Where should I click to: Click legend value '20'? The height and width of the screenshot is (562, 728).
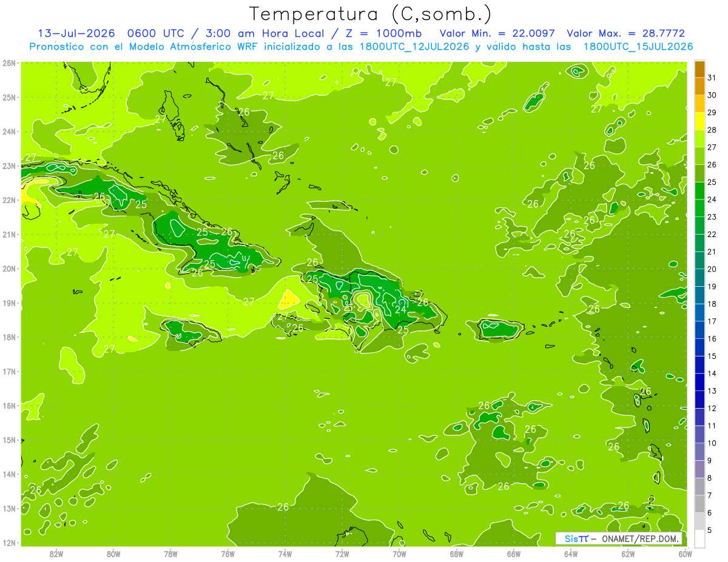712,269
